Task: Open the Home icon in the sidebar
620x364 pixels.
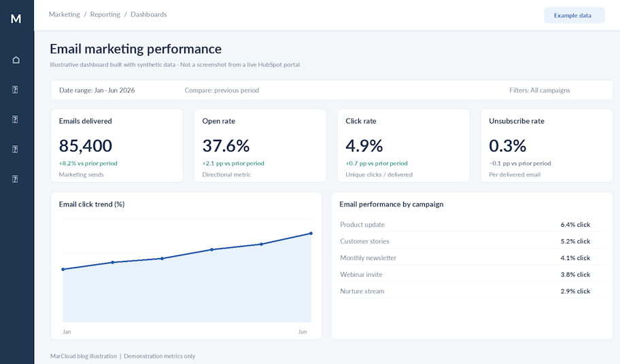Action: tap(16, 60)
